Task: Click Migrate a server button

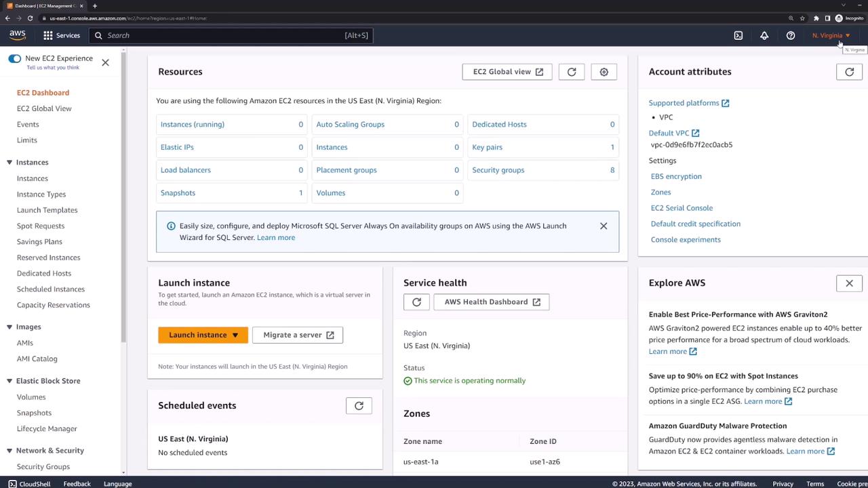Action: (x=298, y=335)
